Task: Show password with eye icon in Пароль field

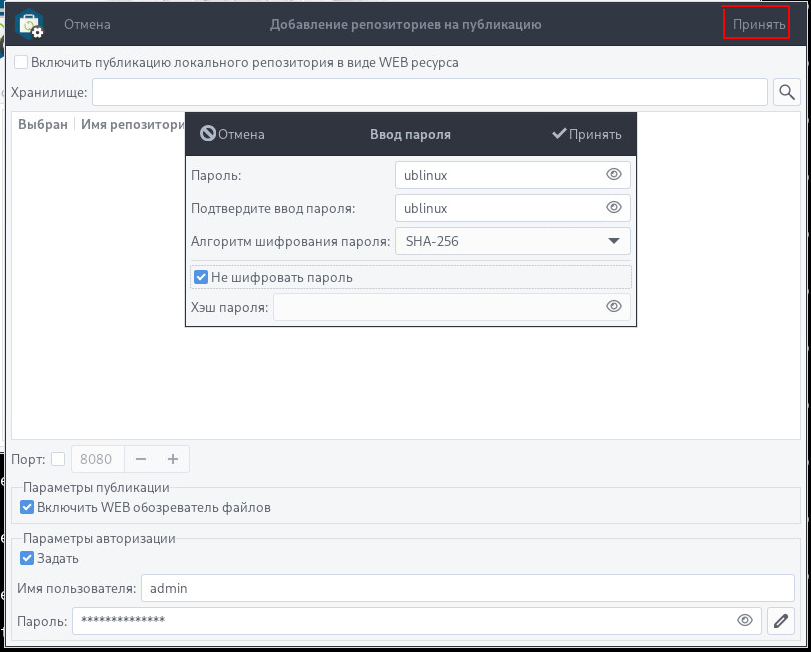Action: [613, 175]
